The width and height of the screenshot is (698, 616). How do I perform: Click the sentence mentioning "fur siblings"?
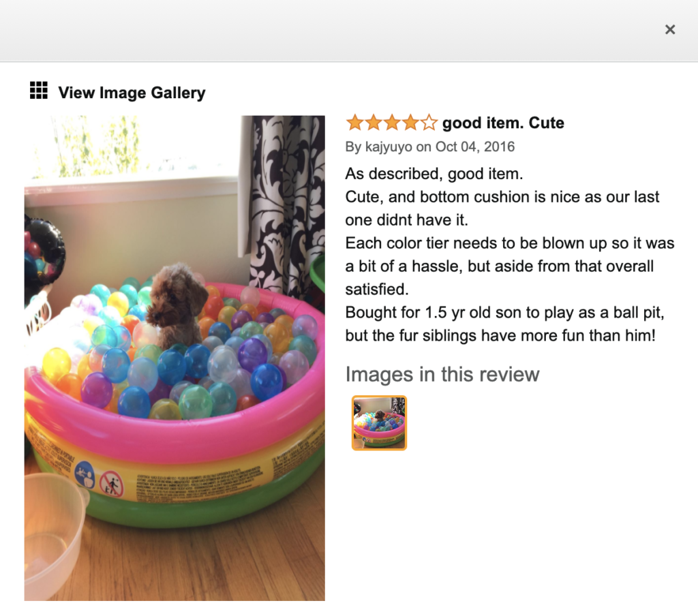[x=500, y=335]
